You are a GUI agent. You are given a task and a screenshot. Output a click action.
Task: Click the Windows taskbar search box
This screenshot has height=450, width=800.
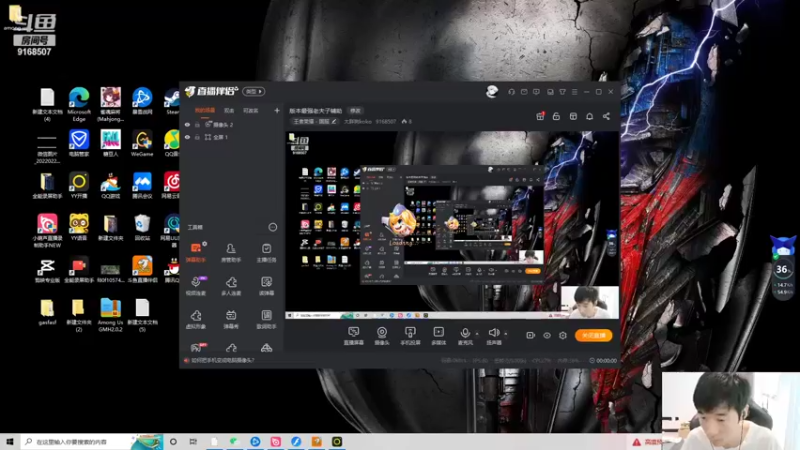(77, 442)
